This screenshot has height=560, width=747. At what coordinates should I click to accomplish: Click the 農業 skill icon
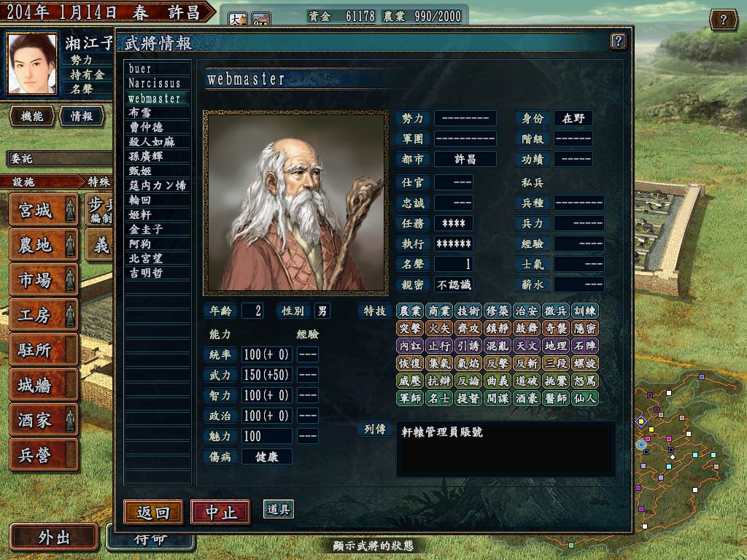pyautogui.click(x=410, y=311)
